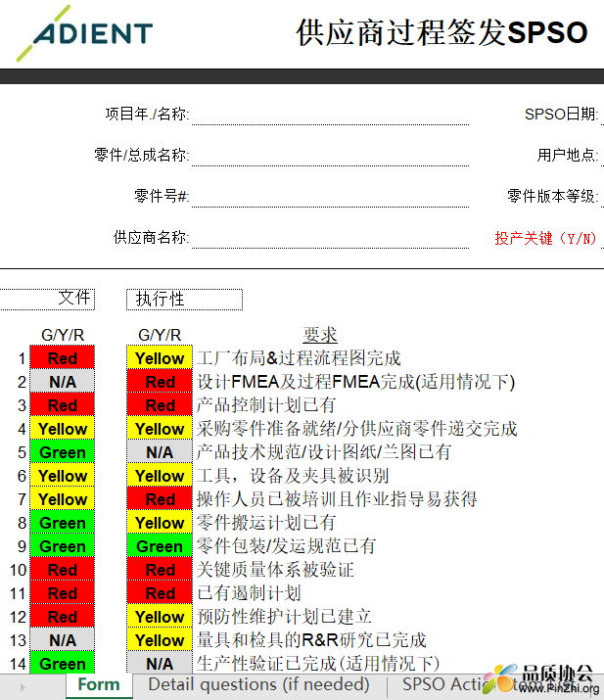Viewport: 604px width, 700px height.
Task: Select row 5 文件 Green cell
Action: point(62,452)
